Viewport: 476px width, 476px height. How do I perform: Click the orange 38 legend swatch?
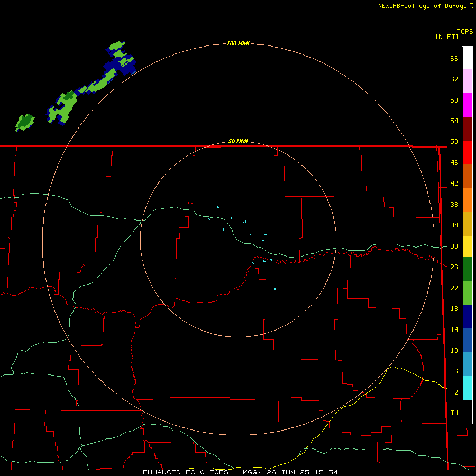coord(467,200)
